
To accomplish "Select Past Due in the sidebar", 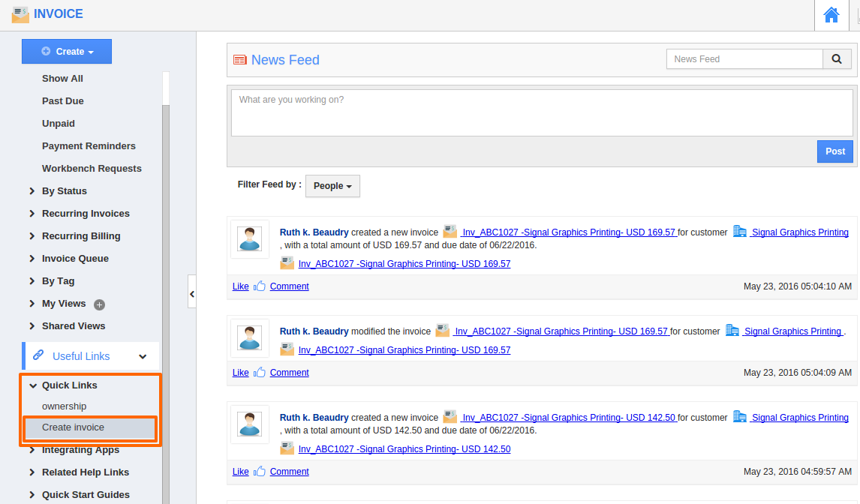I will pyautogui.click(x=63, y=101).
